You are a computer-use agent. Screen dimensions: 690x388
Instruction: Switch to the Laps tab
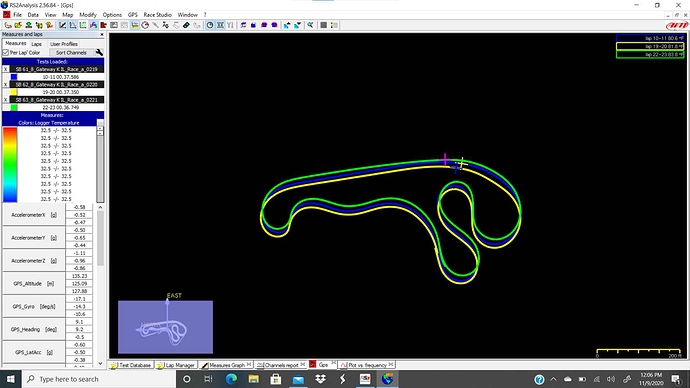click(37, 44)
